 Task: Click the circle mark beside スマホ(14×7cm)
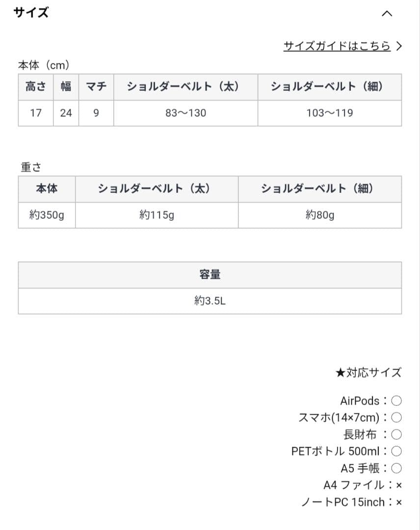click(396, 418)
